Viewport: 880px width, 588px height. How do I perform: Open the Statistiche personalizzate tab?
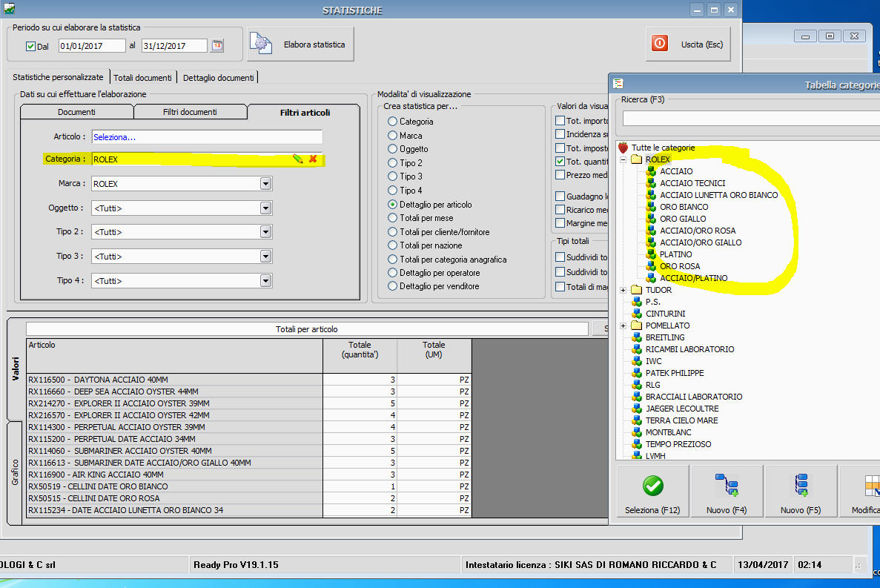click(59, 77)
